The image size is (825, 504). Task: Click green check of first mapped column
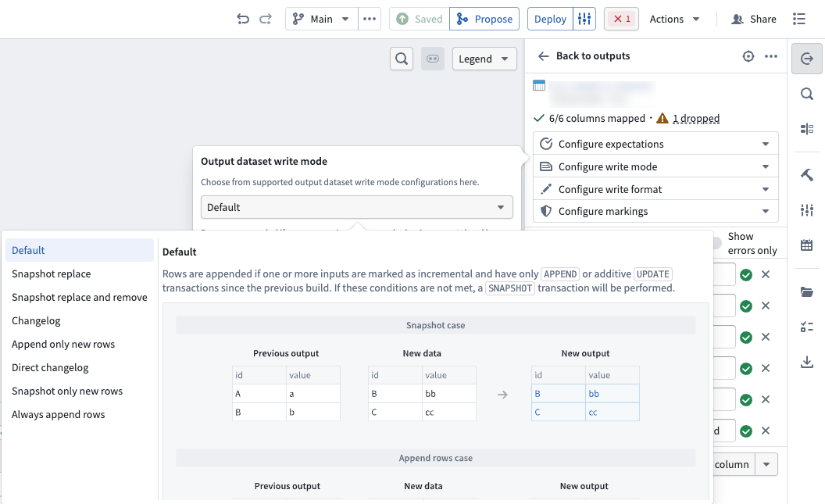[746, 274]
